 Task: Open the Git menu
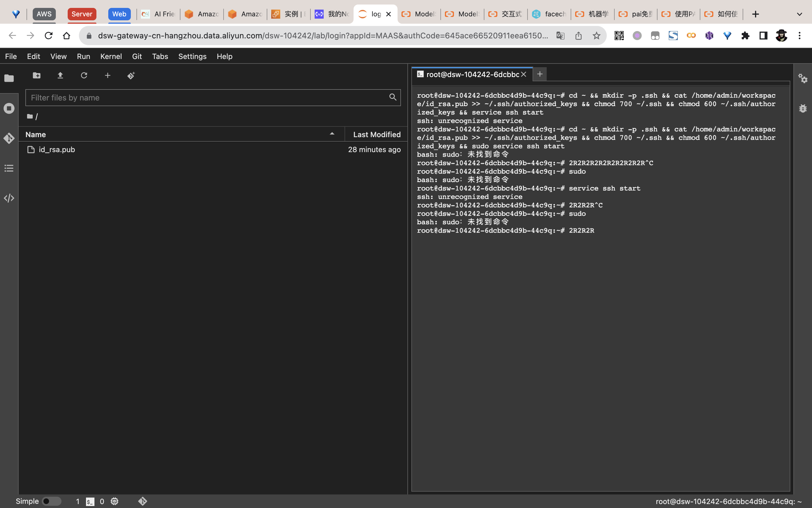coord(137,56)
